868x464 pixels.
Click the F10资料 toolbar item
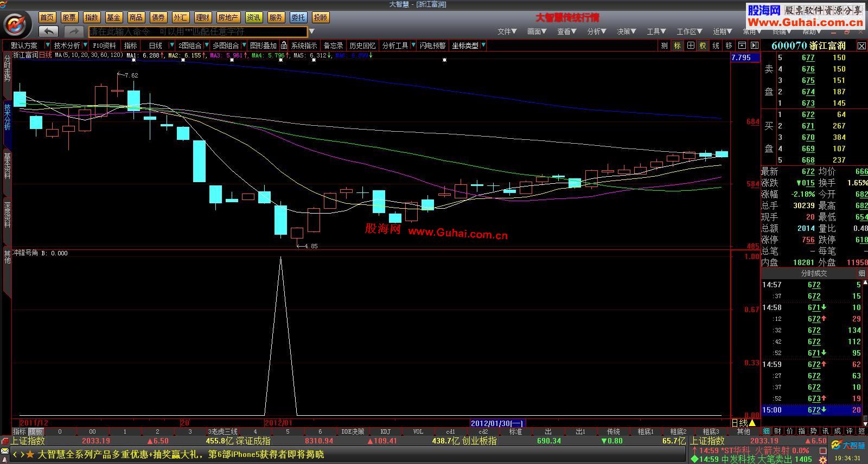105,46
